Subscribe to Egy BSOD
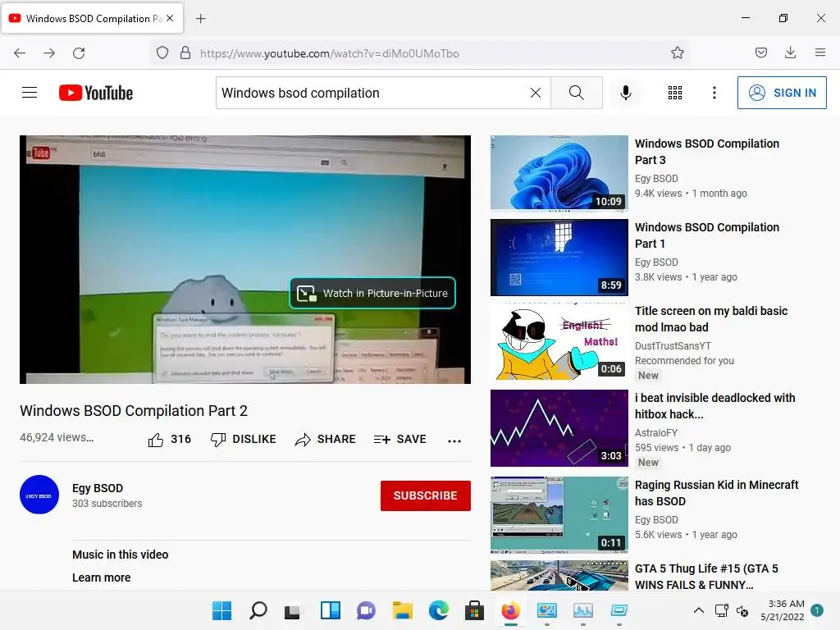 426,495
